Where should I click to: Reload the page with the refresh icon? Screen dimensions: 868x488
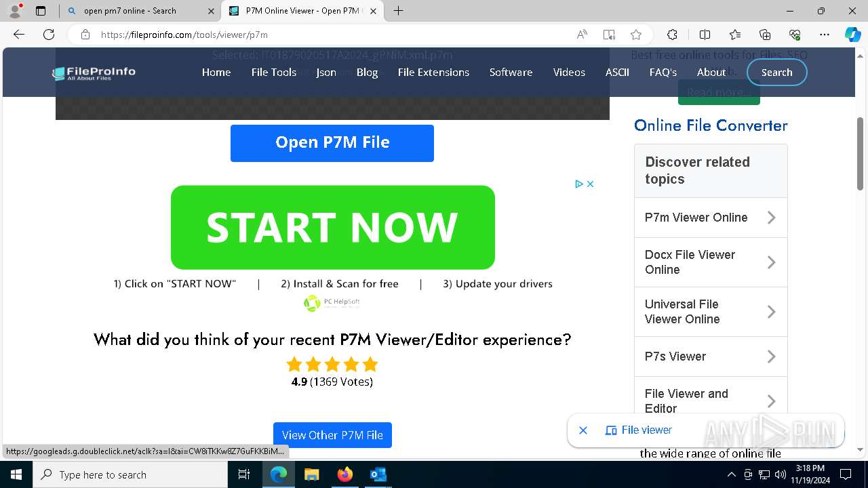pos(49,35)
